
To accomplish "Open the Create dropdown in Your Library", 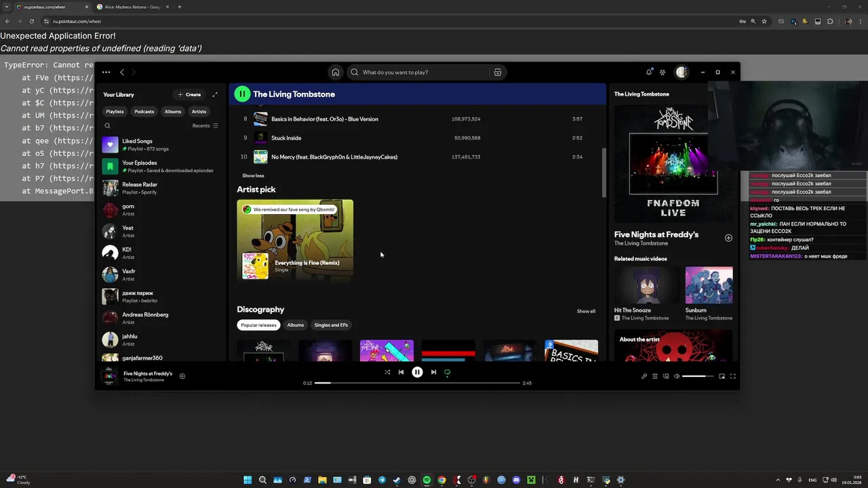I will [189, 95].
